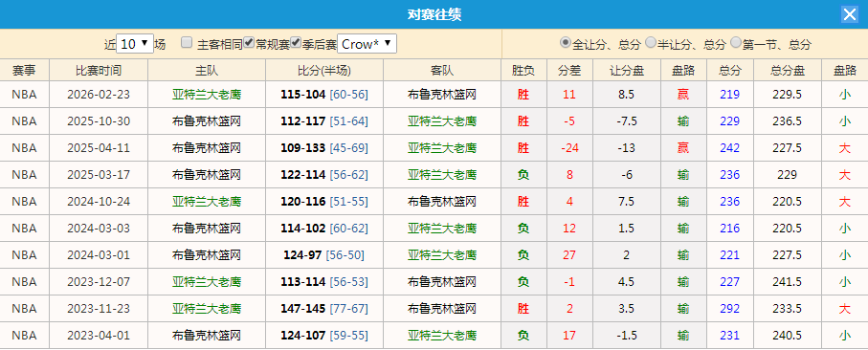Open the 近10场 match count dropdown
868x350 pixels.
pyautogui.click(x=135, y=44)
